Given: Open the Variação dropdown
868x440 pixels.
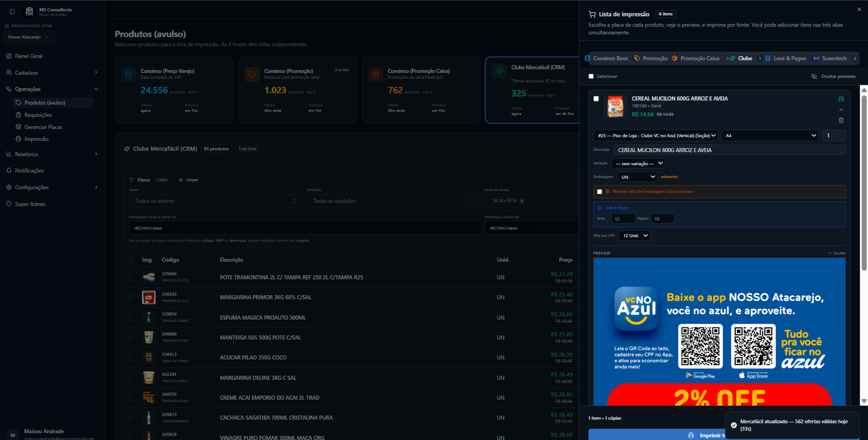Looking at the screenshot, I should (638, 163).
